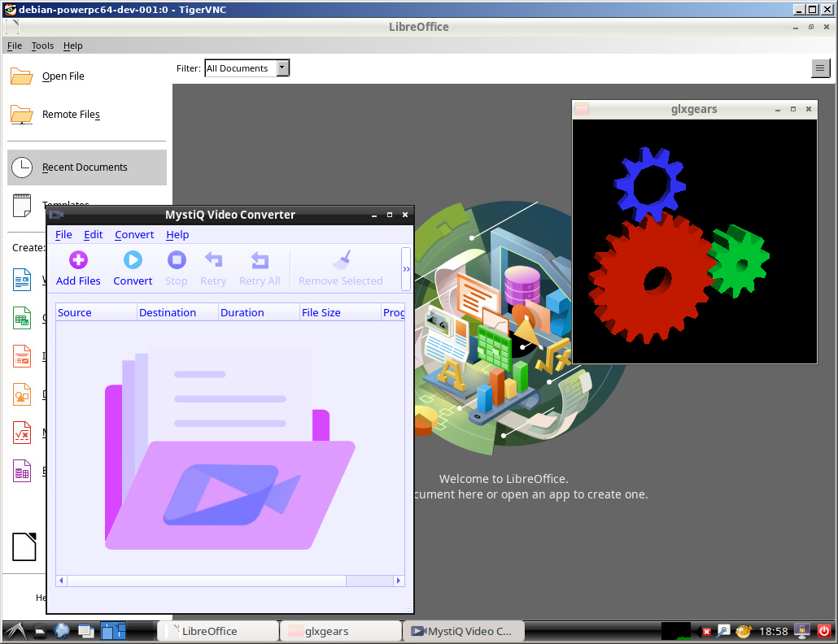Click the Calc Spreadsheet icon in sidebar

click(22, 318)
